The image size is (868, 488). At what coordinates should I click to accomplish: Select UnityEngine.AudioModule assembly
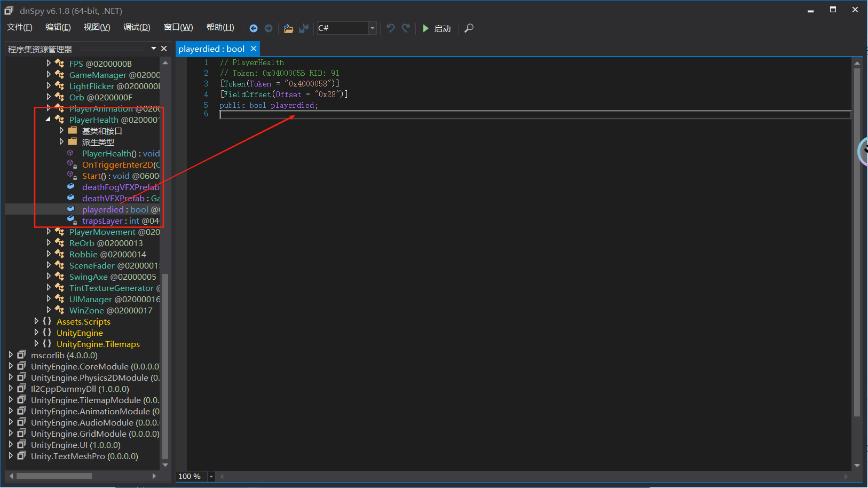click(x=95, y=422)
